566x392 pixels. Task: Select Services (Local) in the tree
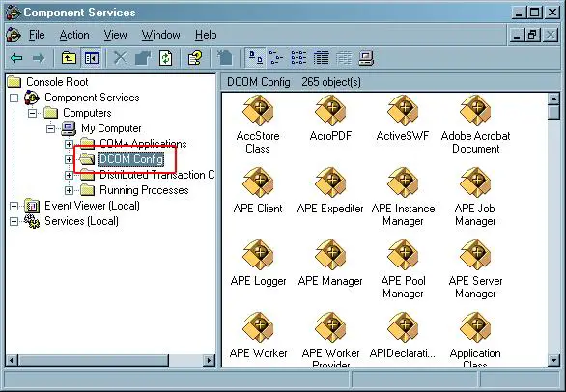[81, 221]
